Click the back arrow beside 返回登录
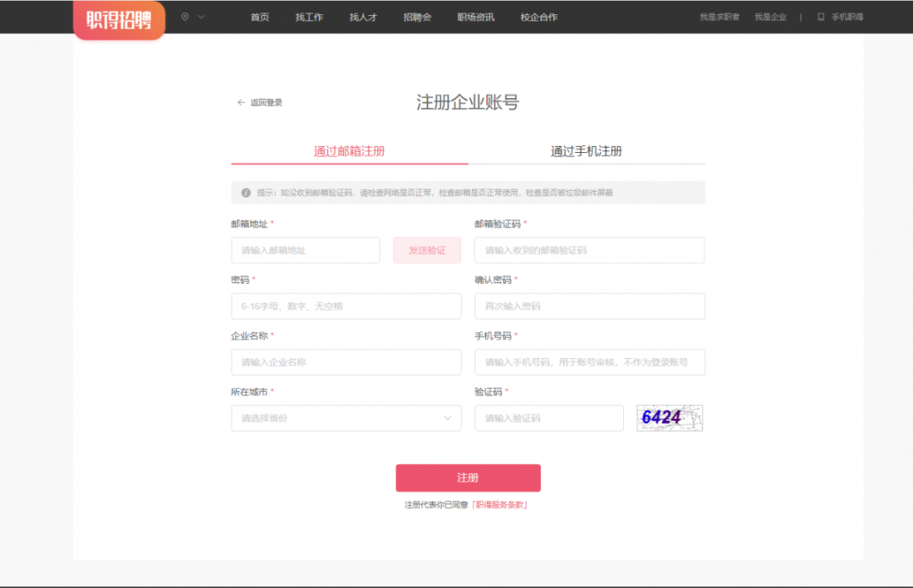Viewport: 913px width, 588px height. (x=241, y=102)
